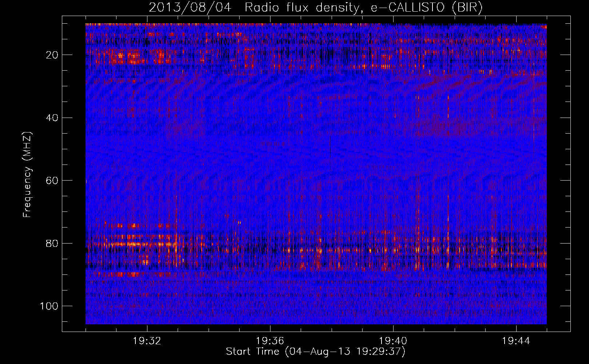Click the 19:36 time tick label
The image size is (589, 364).
point(270,341)
